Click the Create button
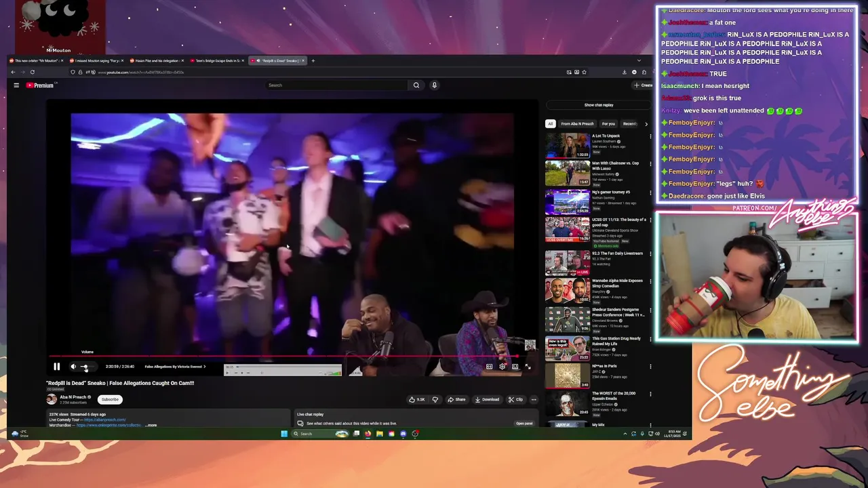868x488 pixels. 642,85
